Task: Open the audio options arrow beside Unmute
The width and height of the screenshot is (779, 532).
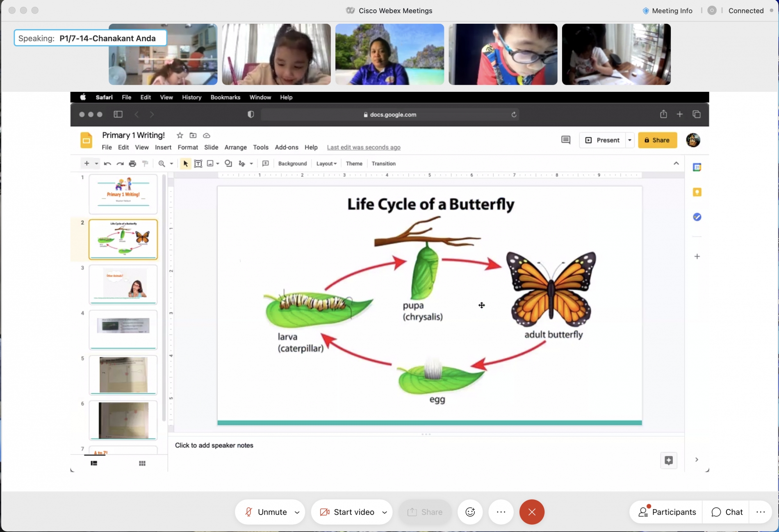Action: click(x=297, y=512)
